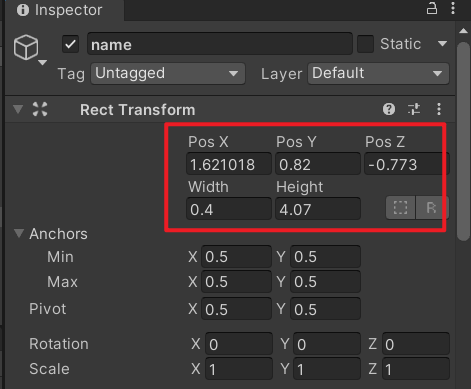This screenshot has height=389, width=471.
Task: Click the Pivot label
Action: 48,309
